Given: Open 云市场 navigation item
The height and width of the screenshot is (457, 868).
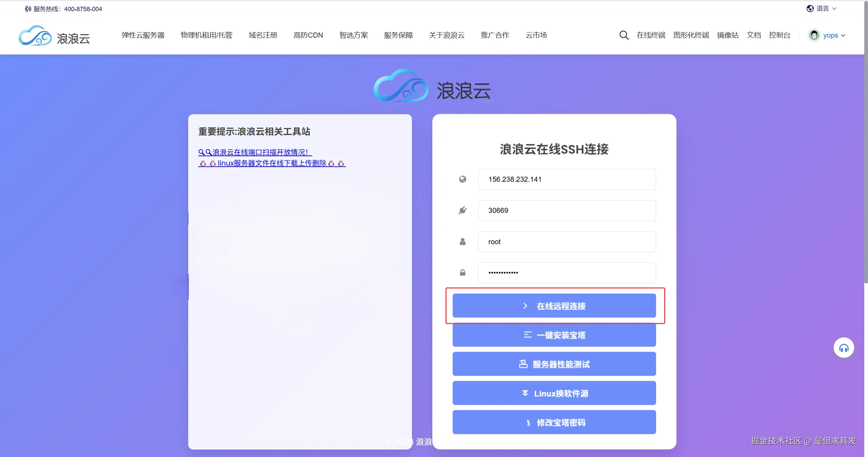Looking at the screenshot, I should click(536, 35).
